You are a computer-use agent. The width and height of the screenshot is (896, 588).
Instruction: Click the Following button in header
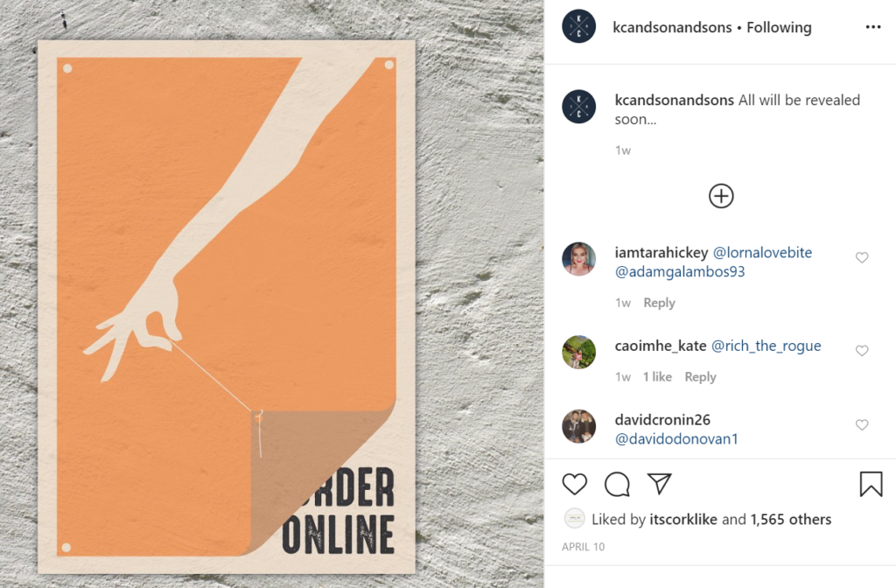(x=779, y=27)
